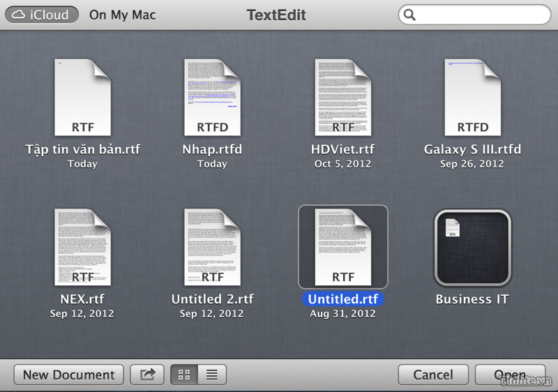Click the 'Oct 5, 2012' date text
This screenshot has width=558, height=392.
click(x=342, y=164)
